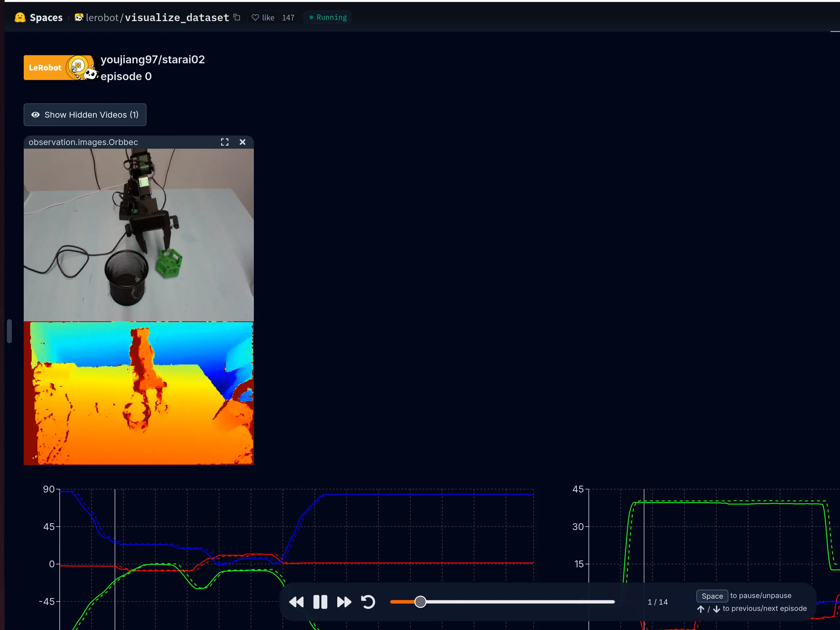Click the fullscreen icon on the Orbbec video panel
The height and width of the screenshot is (630, 840).
225,142
